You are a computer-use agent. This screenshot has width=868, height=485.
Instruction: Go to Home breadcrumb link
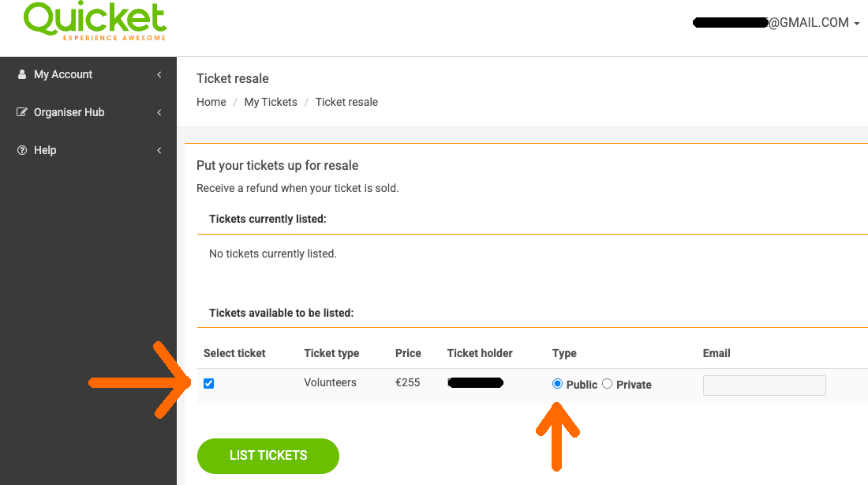[x=211, y=102]
